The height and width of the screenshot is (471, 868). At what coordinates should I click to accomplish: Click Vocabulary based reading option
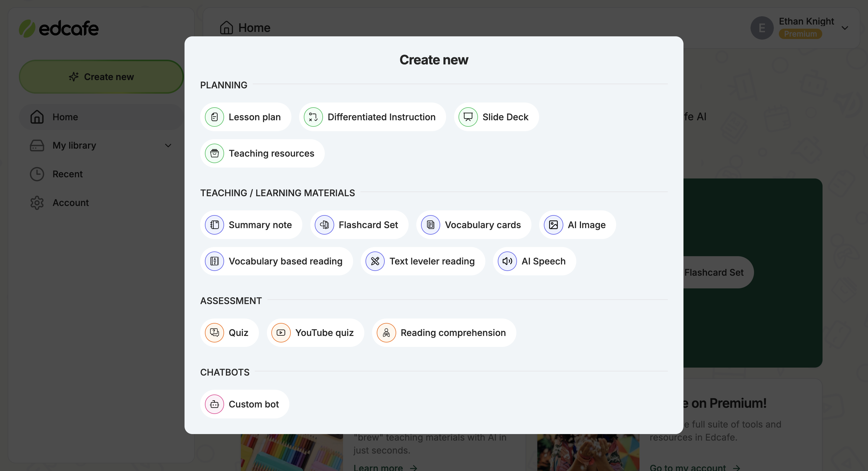tap(276, 261)
